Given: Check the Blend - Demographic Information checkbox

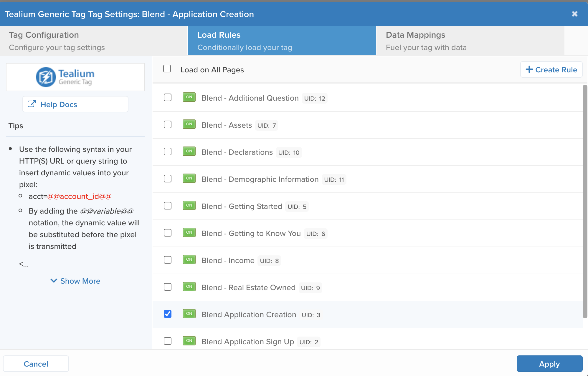Looking at the screenshot, I should point(168,179).
